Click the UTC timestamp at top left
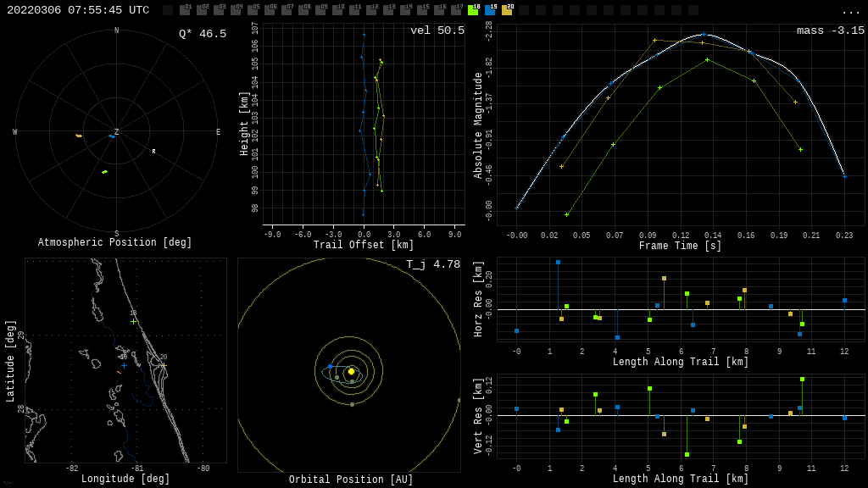 tap(78, 10)
